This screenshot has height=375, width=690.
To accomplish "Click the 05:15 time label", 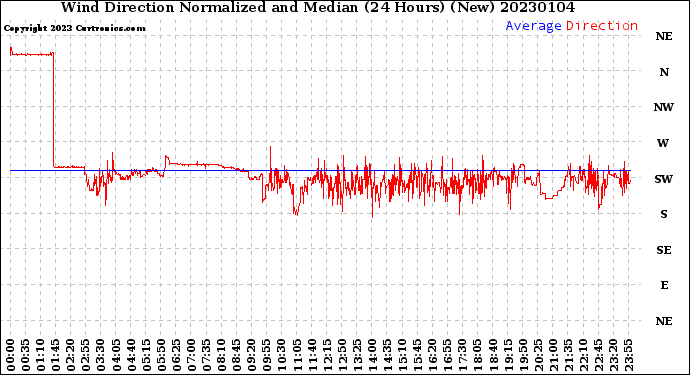I will [x=146, y=355].
